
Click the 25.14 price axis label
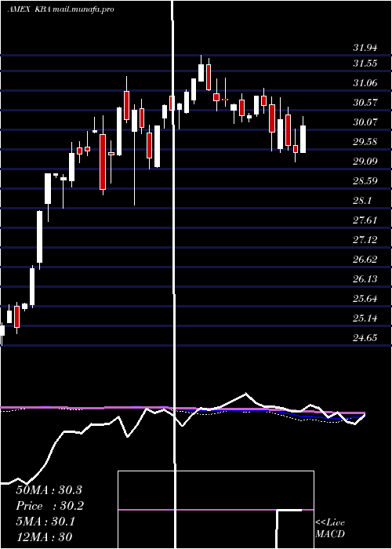coord(365,318)
